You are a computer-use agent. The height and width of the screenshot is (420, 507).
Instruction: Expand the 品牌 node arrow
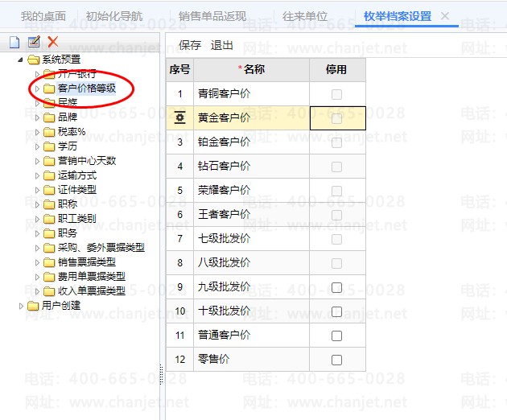click(37, 117)
